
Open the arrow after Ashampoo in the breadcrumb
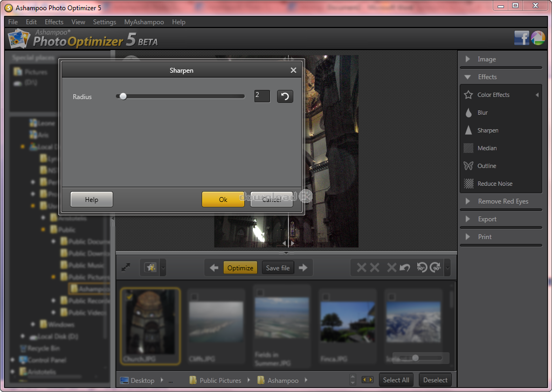tap(306, 380)
